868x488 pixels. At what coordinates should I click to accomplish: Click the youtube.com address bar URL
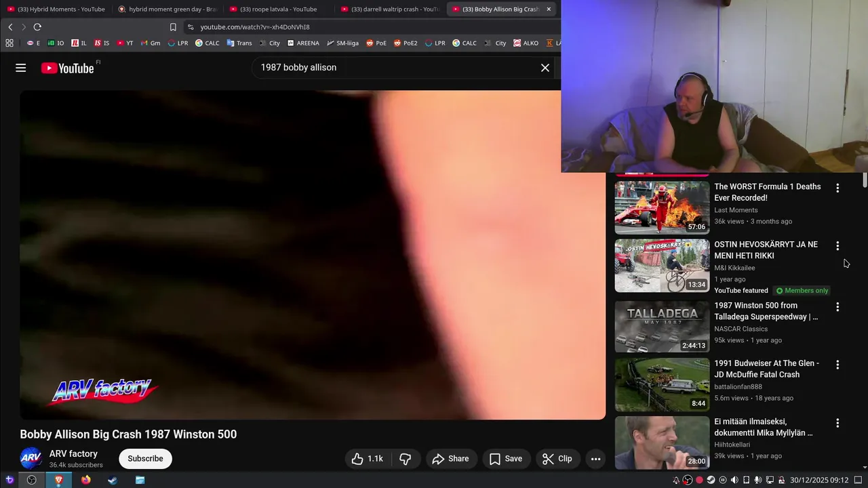pos(255,27)
